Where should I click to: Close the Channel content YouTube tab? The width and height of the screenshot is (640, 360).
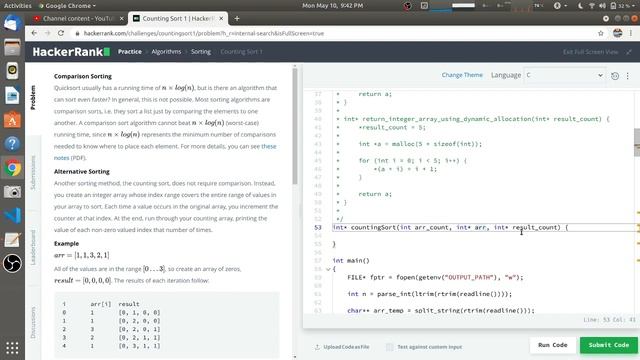121,18
